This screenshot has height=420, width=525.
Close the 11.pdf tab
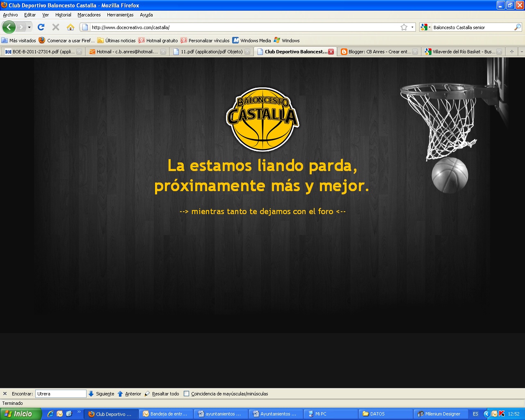247,52
